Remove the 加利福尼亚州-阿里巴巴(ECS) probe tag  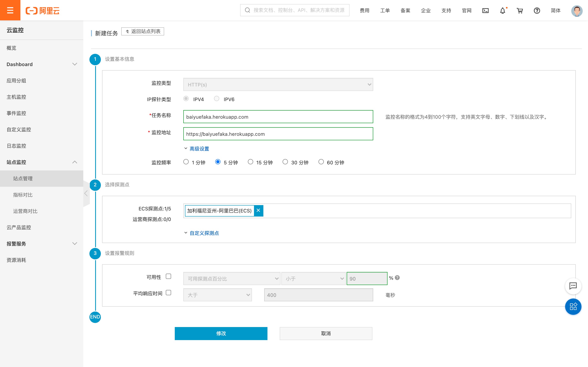tap(258, 210)
